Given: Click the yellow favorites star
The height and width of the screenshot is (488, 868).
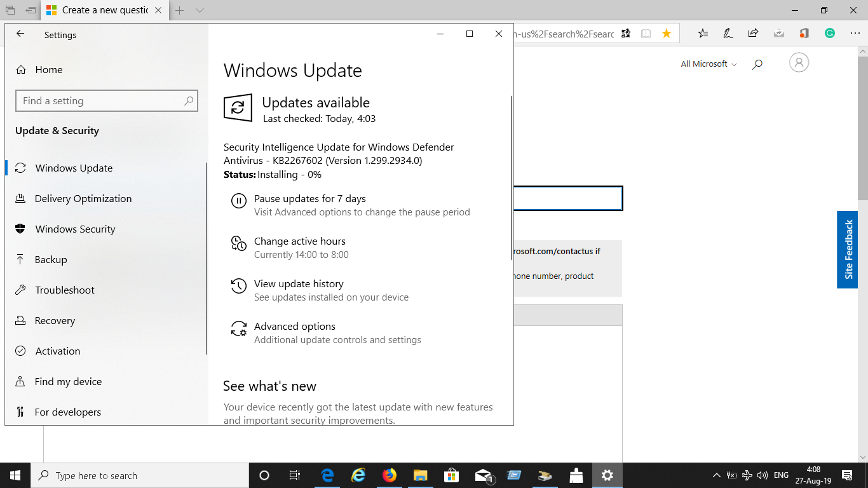Looking at the screenshot, I should click(667, 34).
